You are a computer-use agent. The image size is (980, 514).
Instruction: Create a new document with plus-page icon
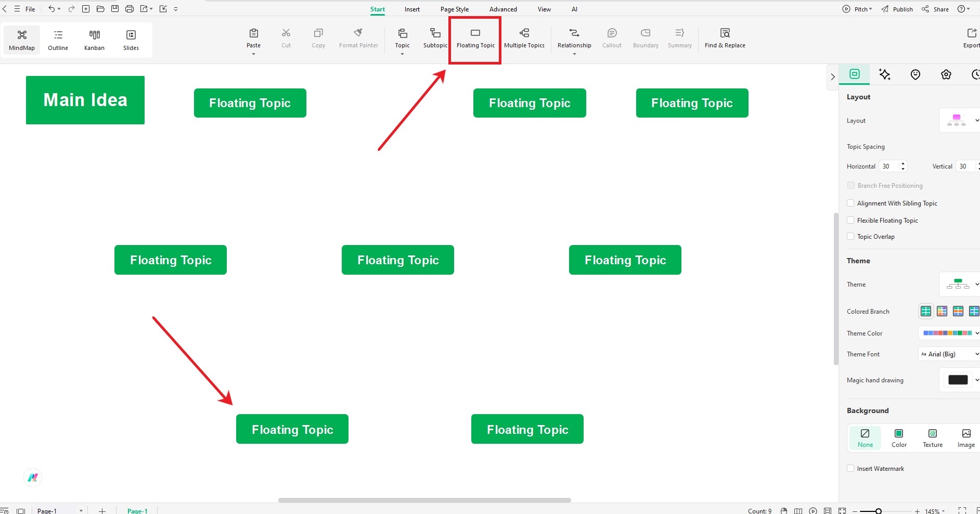pyautogui.click(x=86, y=9)
